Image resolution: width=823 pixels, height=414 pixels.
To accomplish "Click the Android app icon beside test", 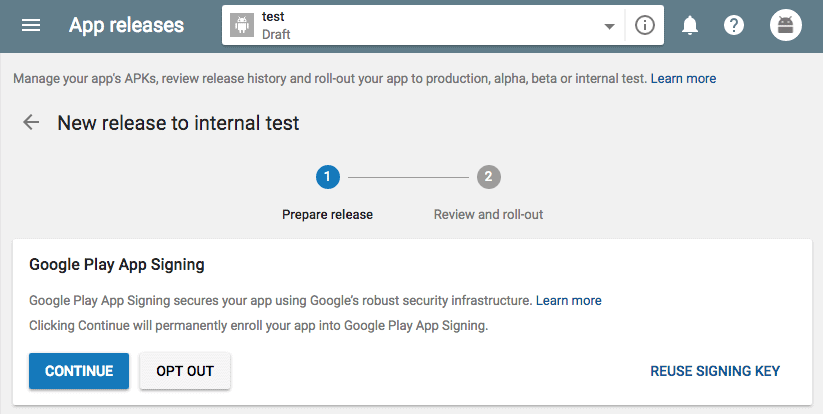I will pyautogui.click(x=242, y=25).
